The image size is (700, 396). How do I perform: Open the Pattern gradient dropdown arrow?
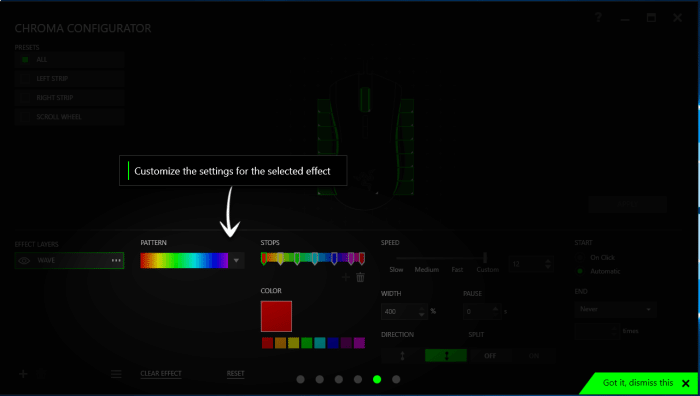pyautogui.click(x=236, y=260)
